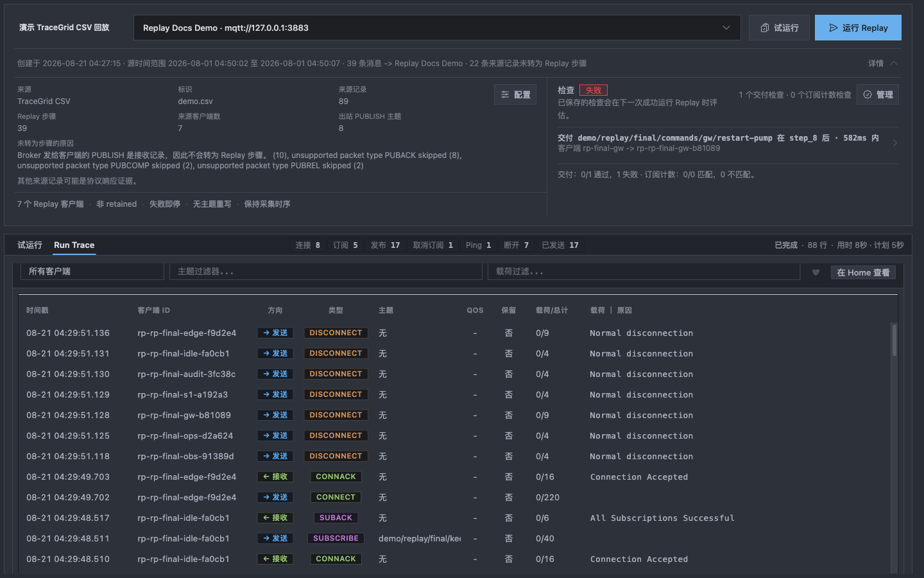Open the 配置 configuration button

(x=515, y=94)
